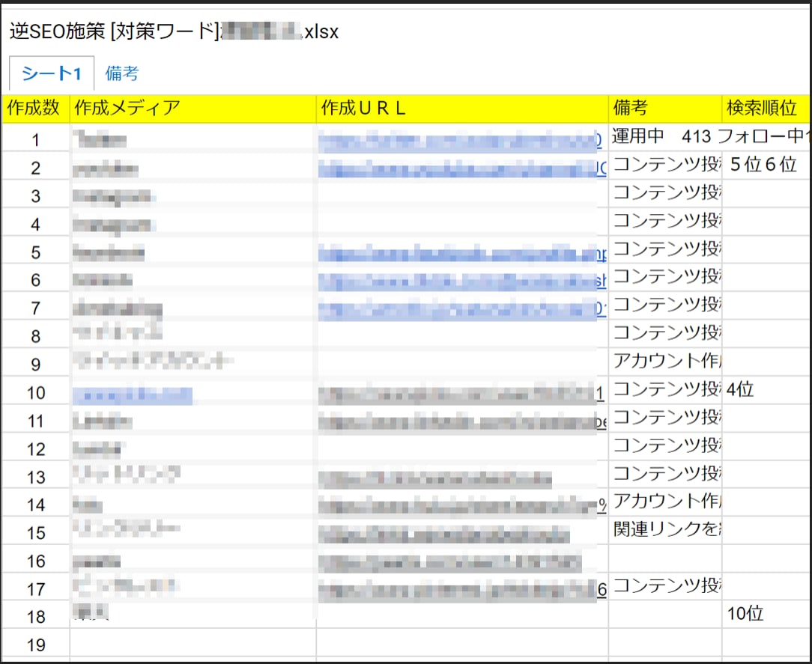The height and width of the screenshot is (664, 812).
Task: Open the blurred URL link in row 5
Action: click(462, 254)
